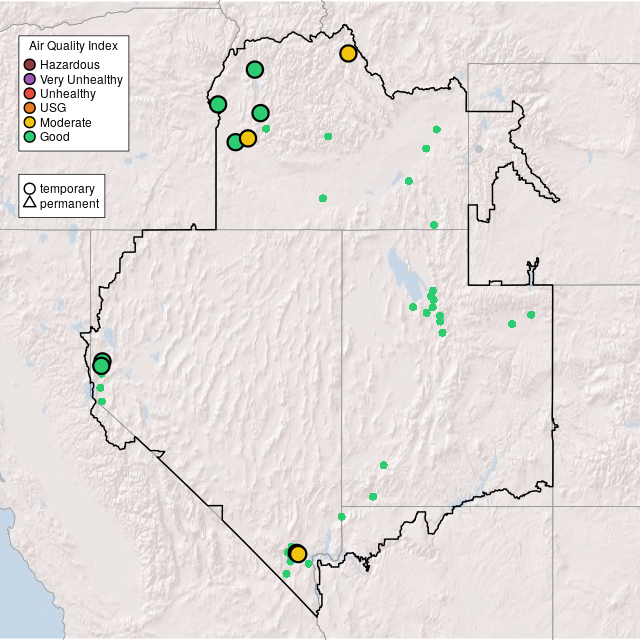Image resolution: width=640 pixels, height=640 pixels.
Task: Click the yellow Moderate marker near the southern tip
Action: click(x=298, y=554)
